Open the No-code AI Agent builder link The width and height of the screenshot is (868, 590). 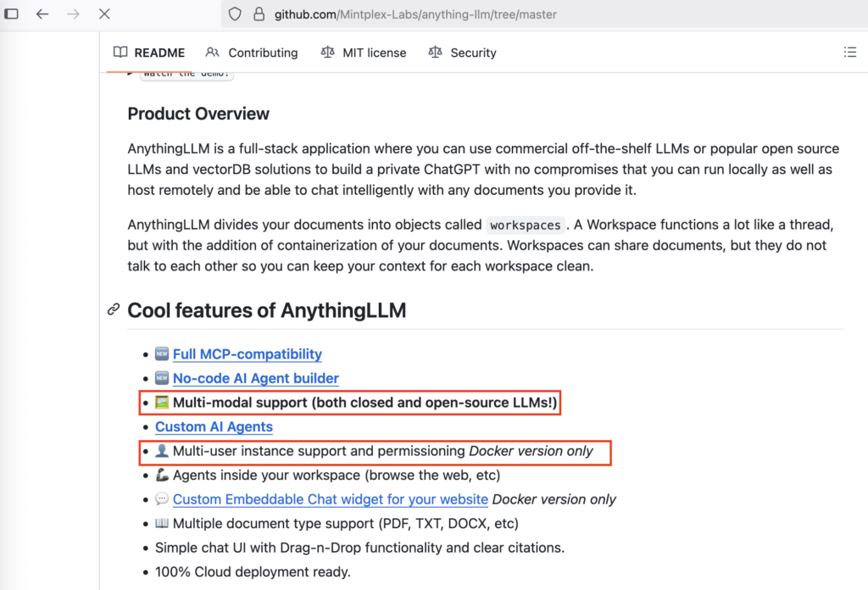(x=256, y=379)
